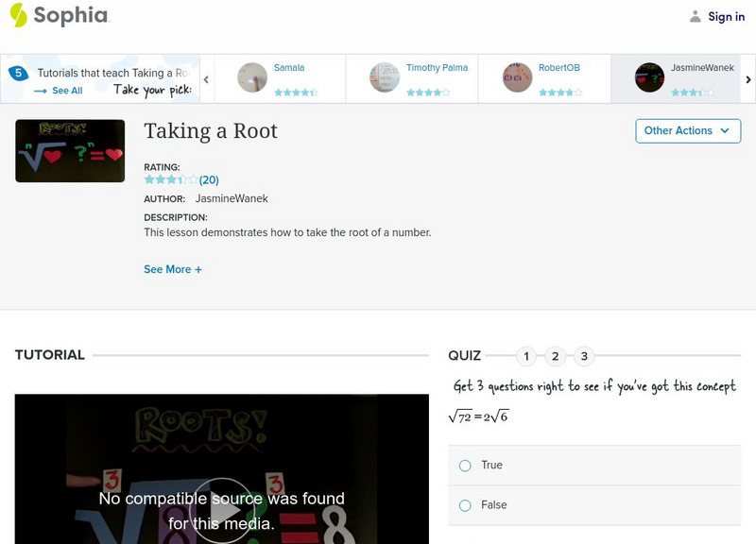The width and height of the screenshot is (756, 544).
Task: Open the RobertOB tutorial link
Action: pyautogui.click(x=559, y=68)
